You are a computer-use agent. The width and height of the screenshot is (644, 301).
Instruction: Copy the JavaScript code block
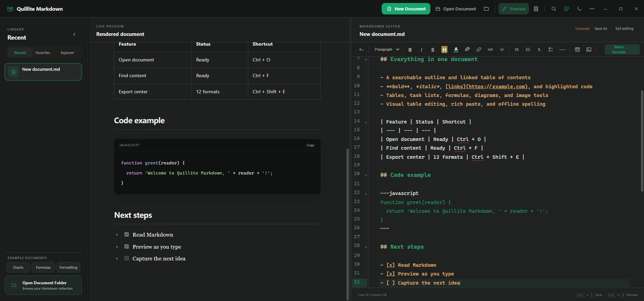[x=310, y=145]
